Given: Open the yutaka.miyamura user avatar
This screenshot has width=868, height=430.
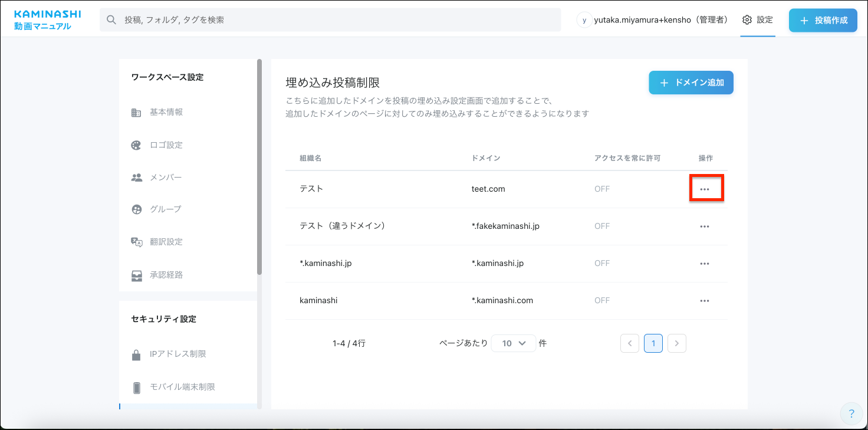Looking at the screenshot, I should (x=584, y=20).
